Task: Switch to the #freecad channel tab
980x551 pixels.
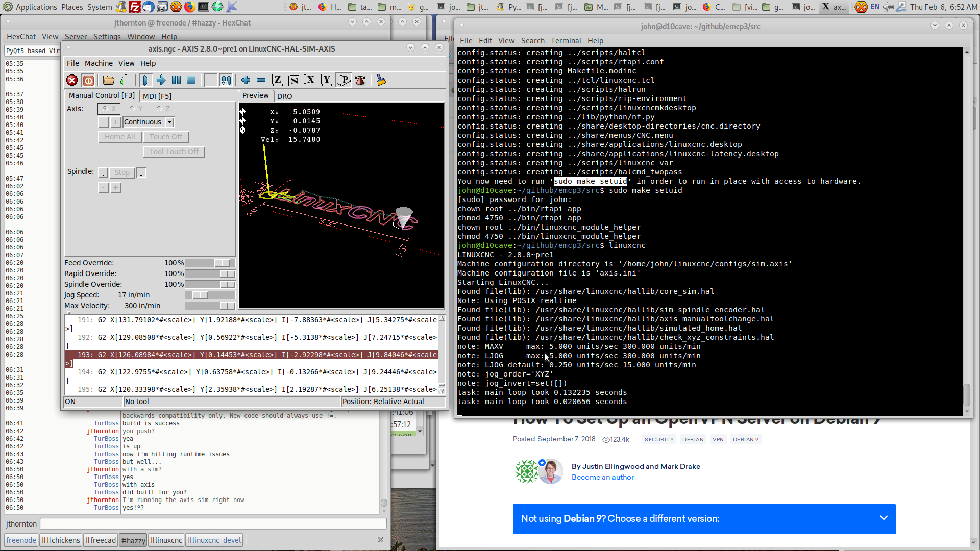Action: 101,540
